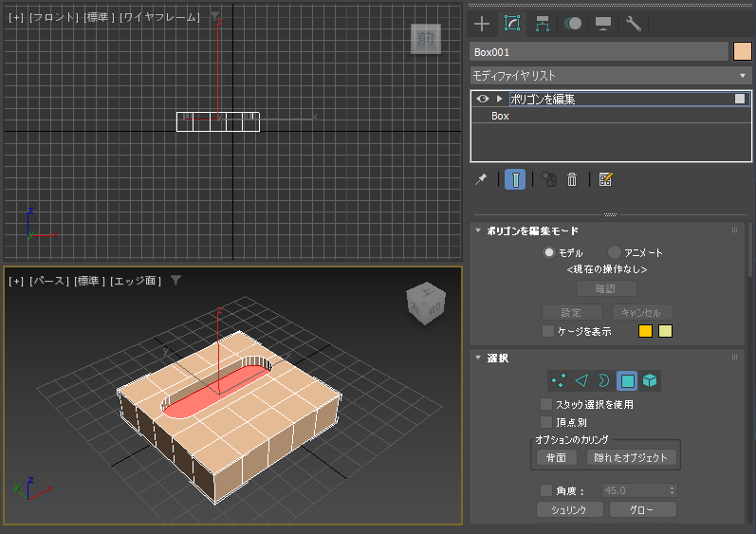Image resolution: width=756 pixels, height=534 pixels.
Task: Click the perspective viewport filter icon
Action: pyautogui.click(x=176, y=281)
